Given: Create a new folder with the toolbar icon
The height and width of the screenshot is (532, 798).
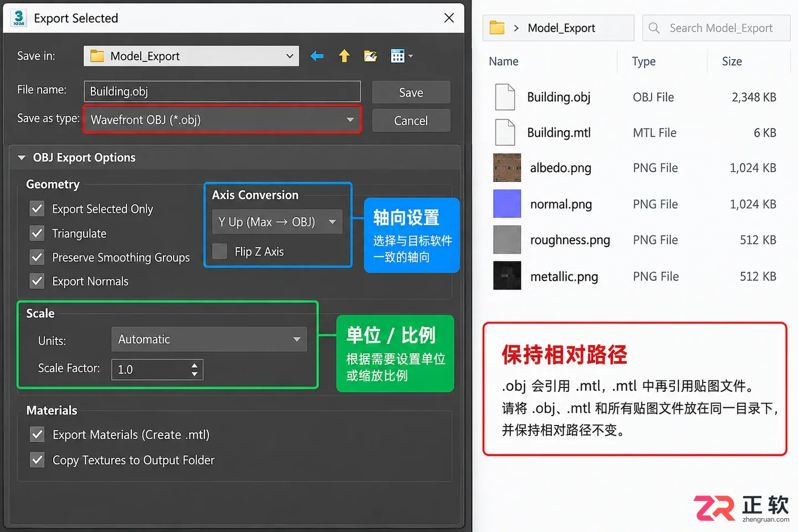Looking at the screenshot, I should click(x=370, y=56).
